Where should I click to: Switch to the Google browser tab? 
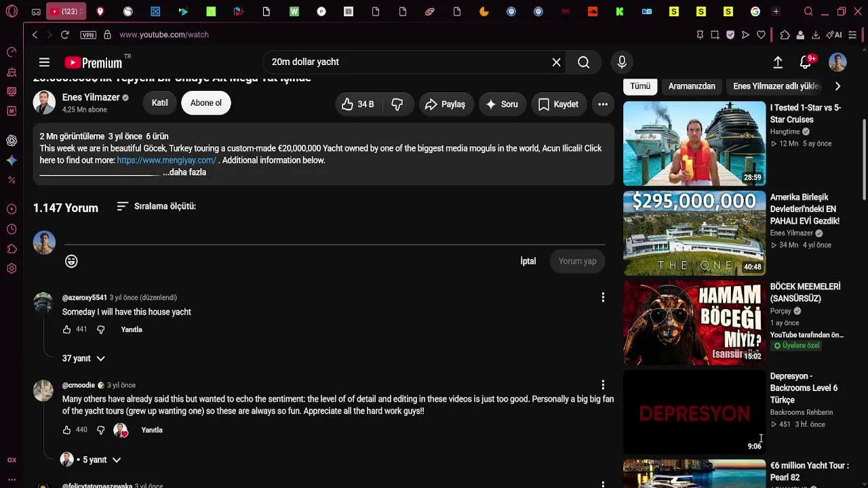755,12
